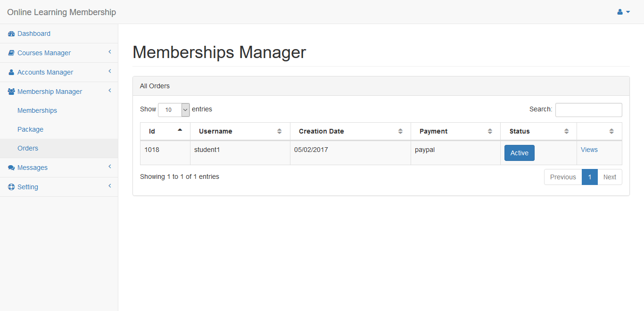Expand the Courses Manager chevron
The height and width of the screenshot is (311, 644).
[109, 52]
